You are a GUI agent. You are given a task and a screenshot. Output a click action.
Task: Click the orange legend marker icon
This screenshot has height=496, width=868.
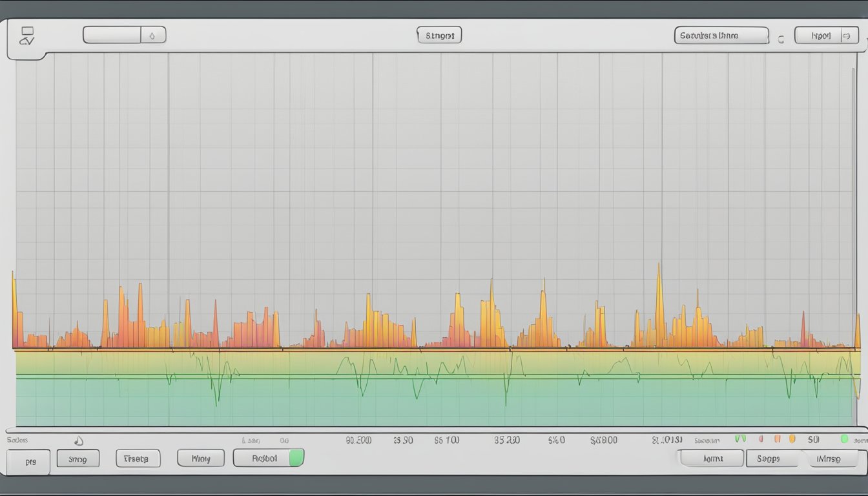coord(776,439)
